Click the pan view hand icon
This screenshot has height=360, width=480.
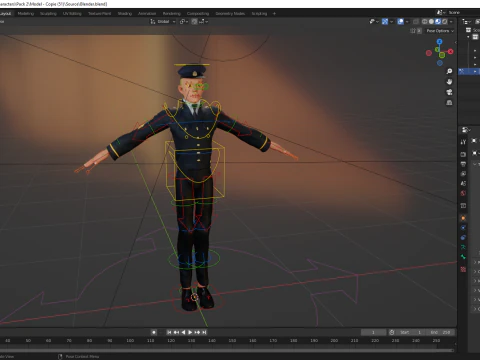(x=449, y=82)
